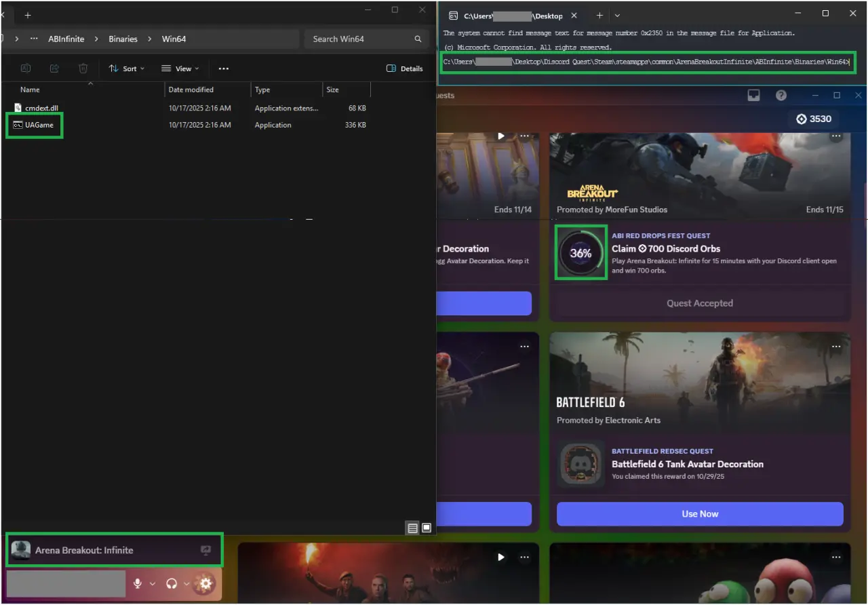This screenshot has width=868, height=605.
Task: Open a new File Explorer tab
Action: tap(28, 14)
